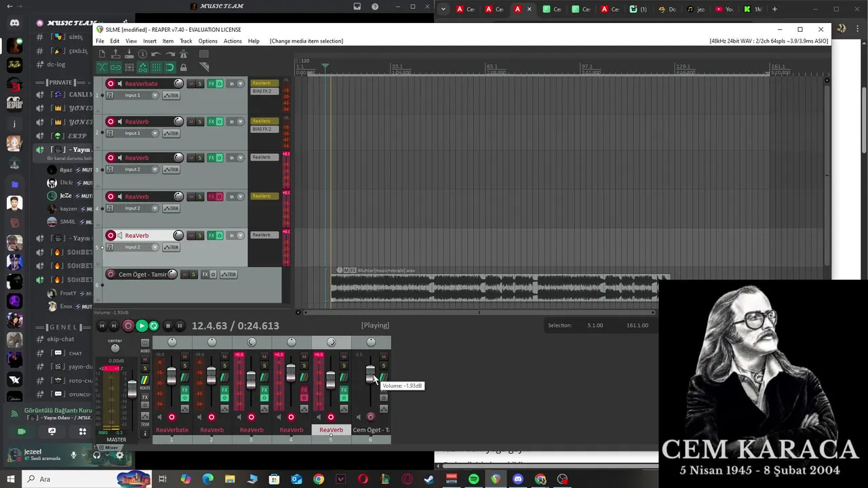Open the Insert menu
This screenshot has height=488, width=868.
point(150,41)
